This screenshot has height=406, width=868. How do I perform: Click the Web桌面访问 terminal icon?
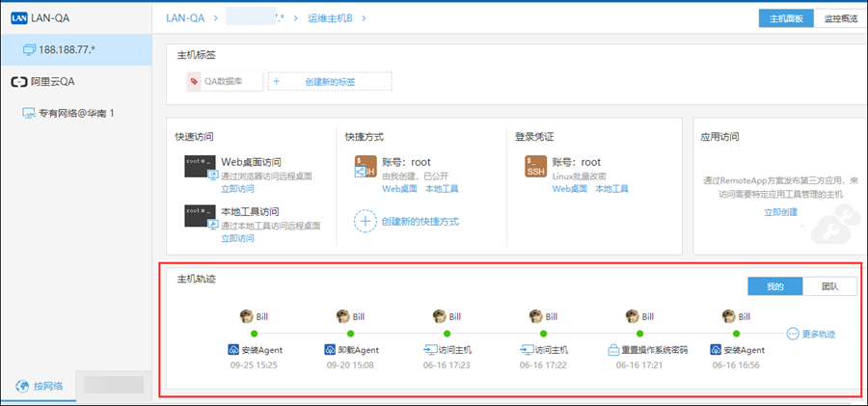[201, 167]
